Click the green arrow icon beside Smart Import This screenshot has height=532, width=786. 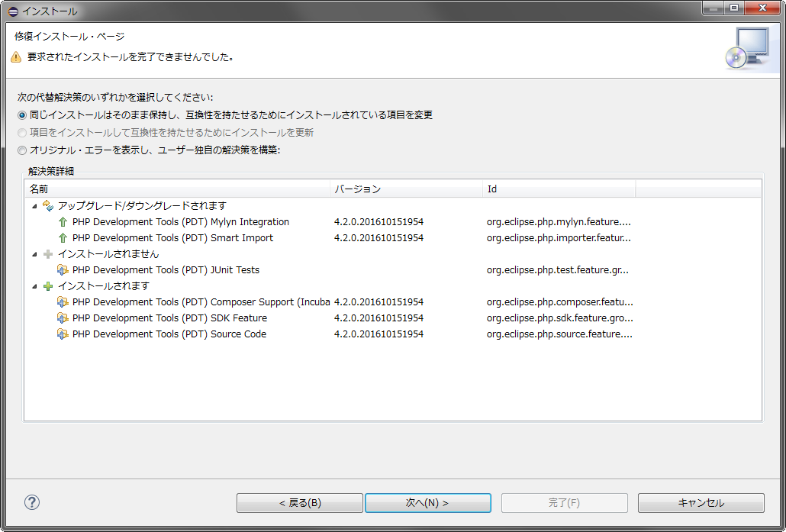[63, 238]
